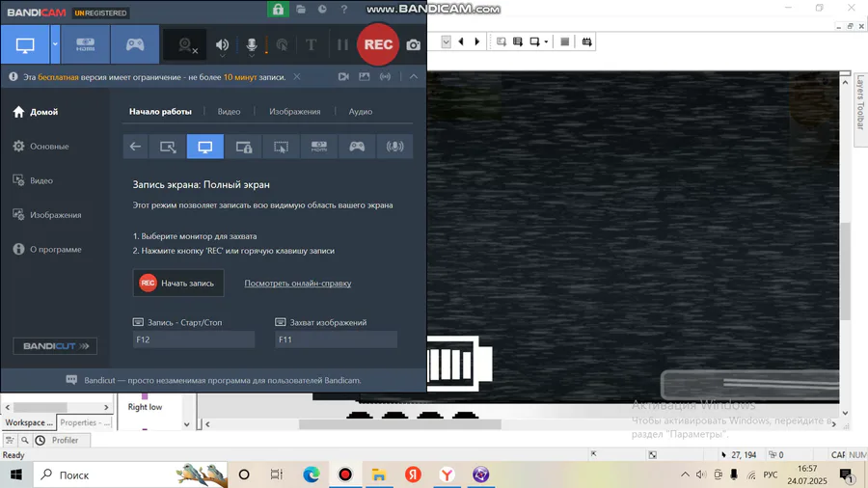Open Домой in the sidebar
The height and width of the screenshot is (488, 868).
click(36, 112)
